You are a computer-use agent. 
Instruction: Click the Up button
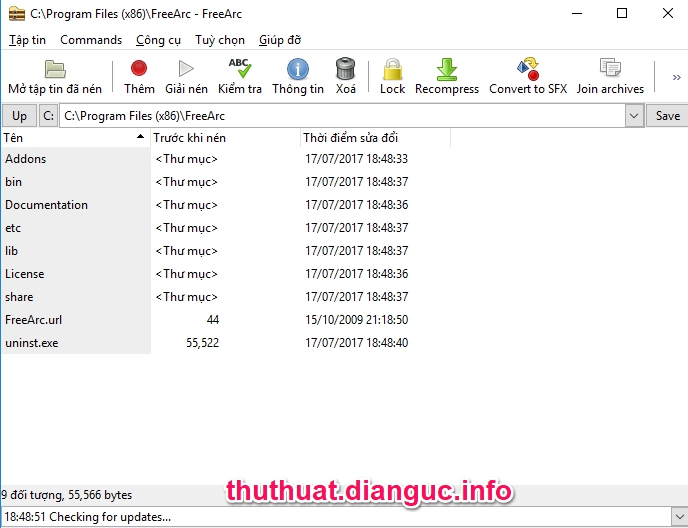point(19,116)
